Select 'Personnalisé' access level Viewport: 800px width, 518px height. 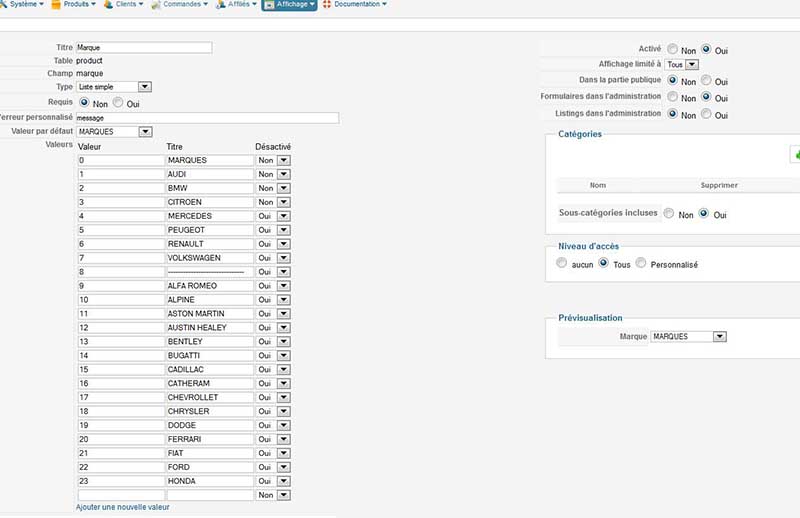pos(641,263)
